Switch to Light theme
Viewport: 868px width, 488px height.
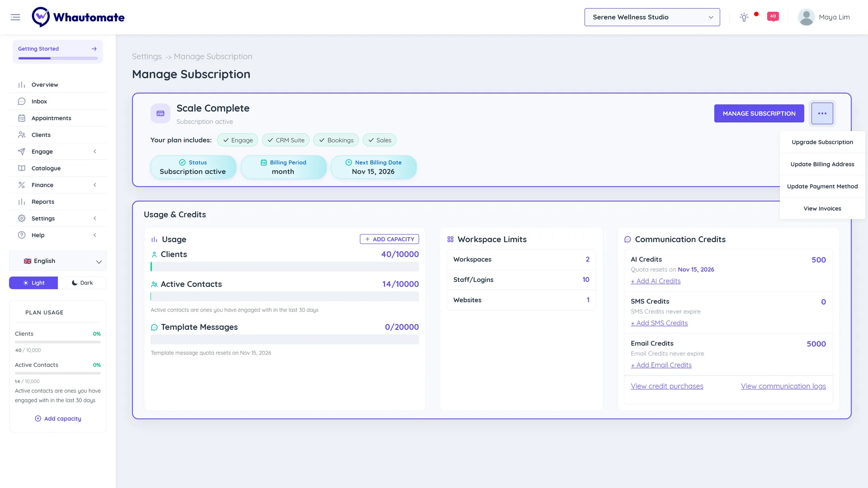[x=33, y=283]
